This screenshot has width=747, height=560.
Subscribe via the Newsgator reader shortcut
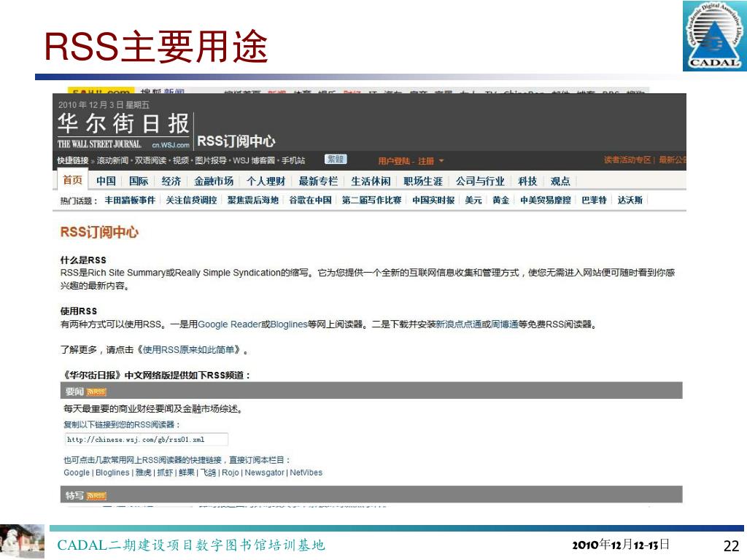tap(264, 472)
